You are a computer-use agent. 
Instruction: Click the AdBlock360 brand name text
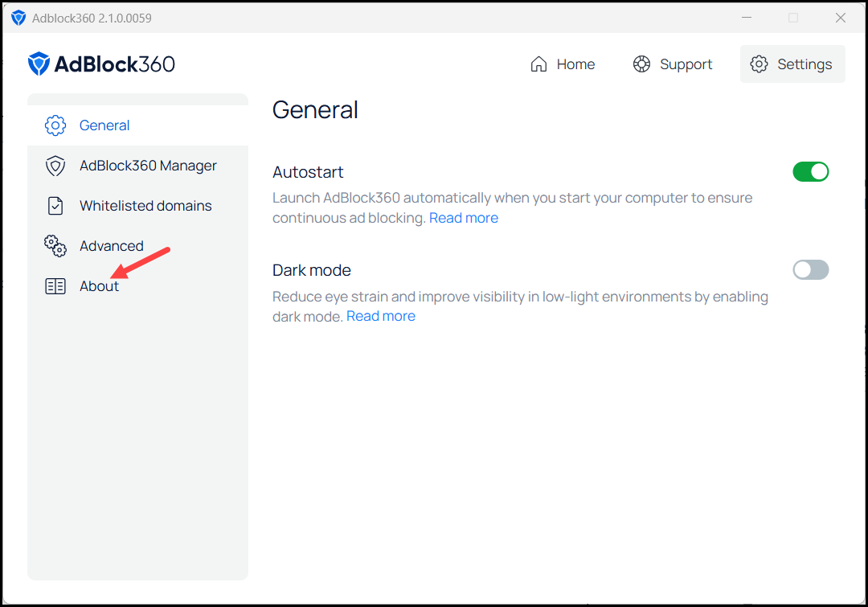tap(115, 64)
